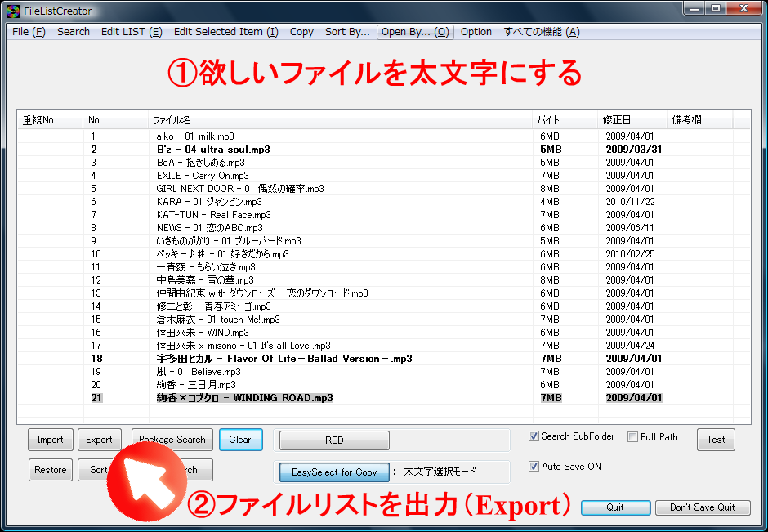Toggle Auto Save ON setting

click(x=534, y=467)
